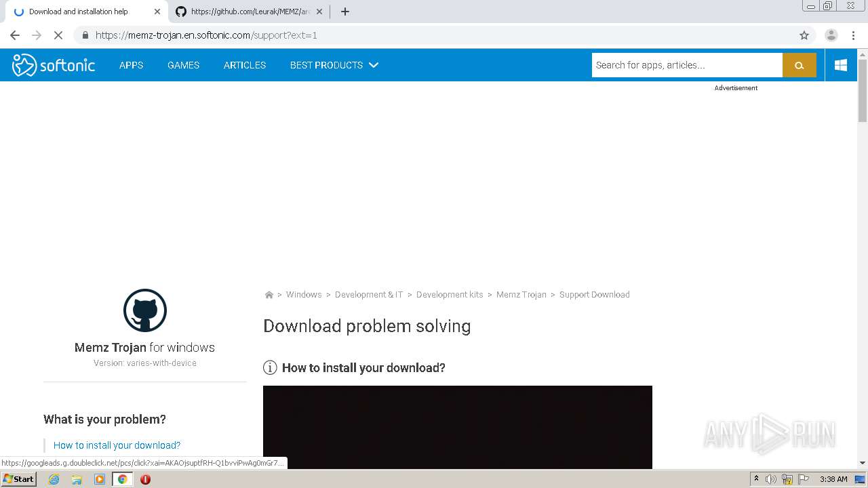Click the 'Development & IT' breadcrumb link
The width and height of the screenshot is (868, 488).
[x=369, y=295]
